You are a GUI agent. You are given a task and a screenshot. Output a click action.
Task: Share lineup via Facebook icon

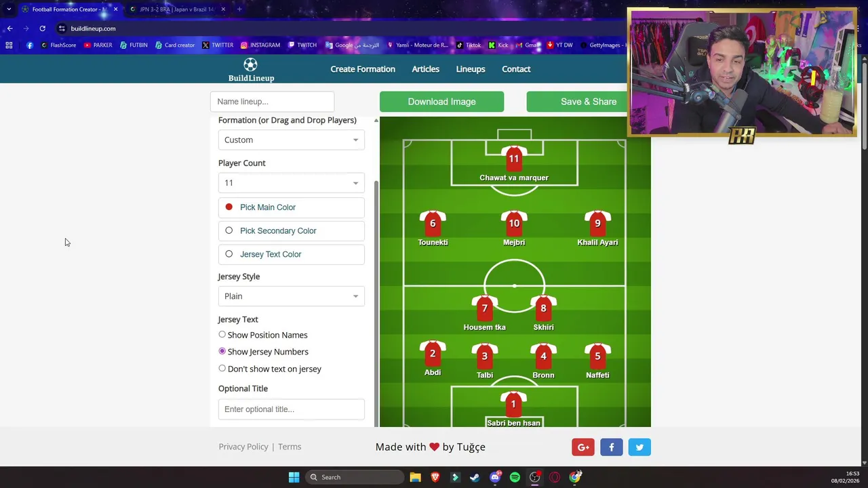611,447
